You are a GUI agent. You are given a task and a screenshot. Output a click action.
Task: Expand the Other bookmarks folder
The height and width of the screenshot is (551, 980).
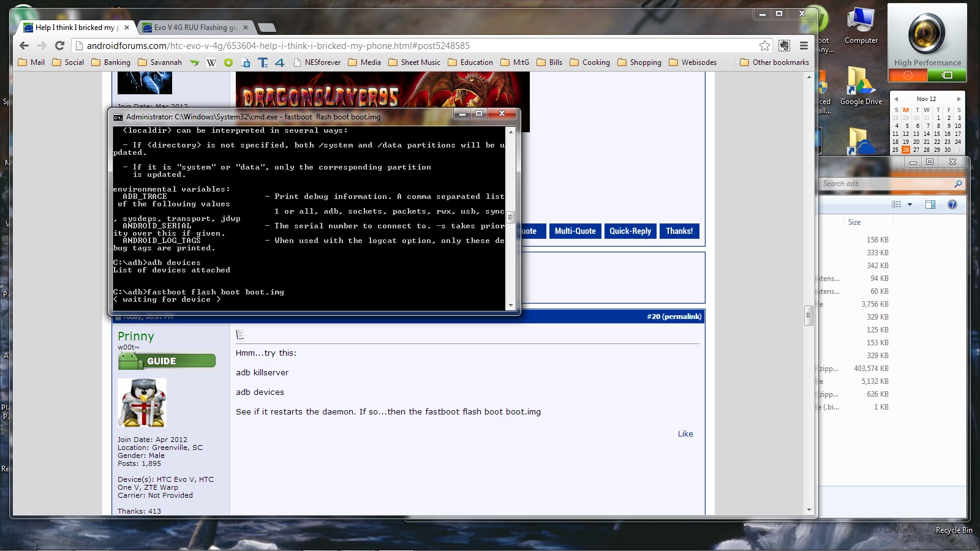pos(774,62)
